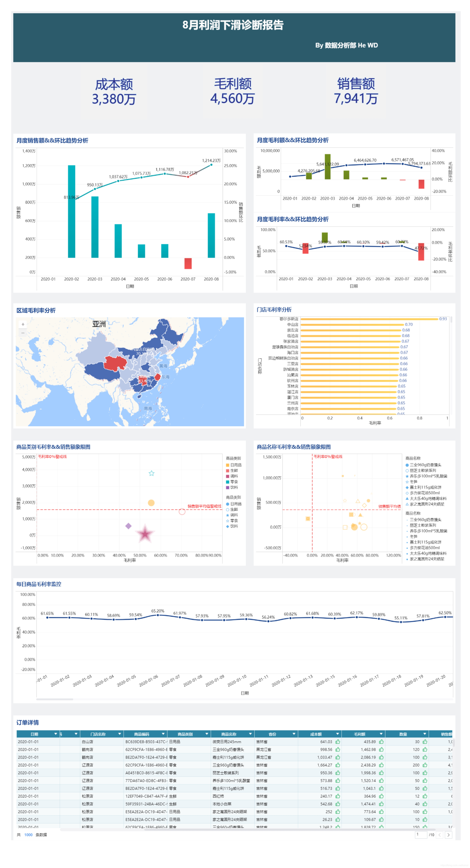Open the 商品编码 column filter dropdown
470x868 pixels.
pyautogui.click(x=163, y=734)
